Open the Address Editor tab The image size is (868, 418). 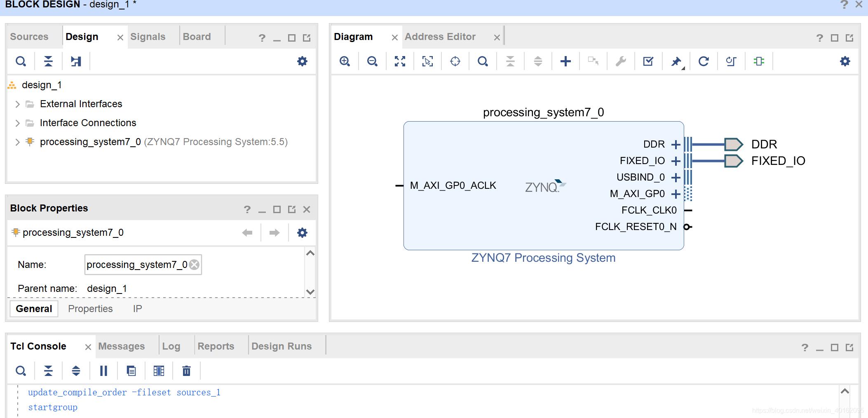440,37
